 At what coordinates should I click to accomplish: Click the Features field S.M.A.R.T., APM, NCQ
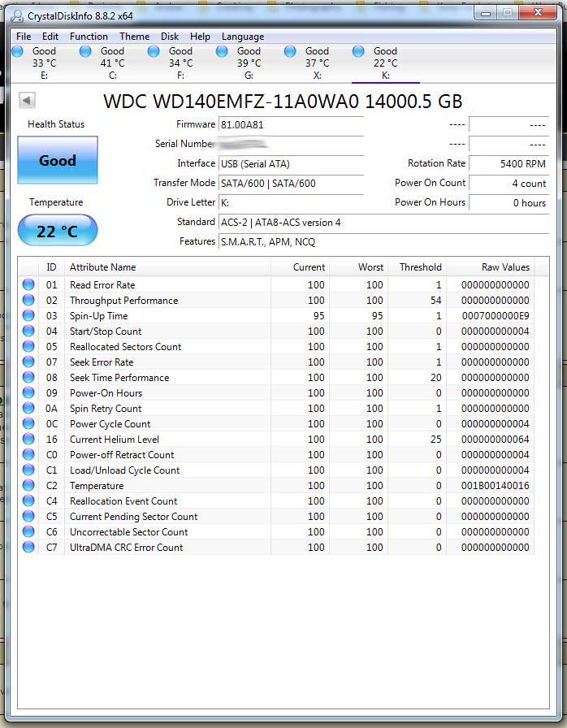coord(383,241)
